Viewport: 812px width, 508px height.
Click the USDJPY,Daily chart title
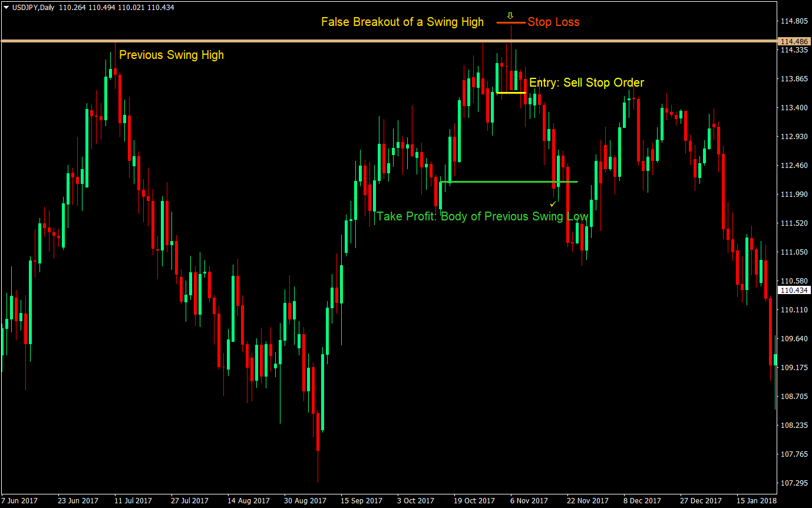click(32, 8)
